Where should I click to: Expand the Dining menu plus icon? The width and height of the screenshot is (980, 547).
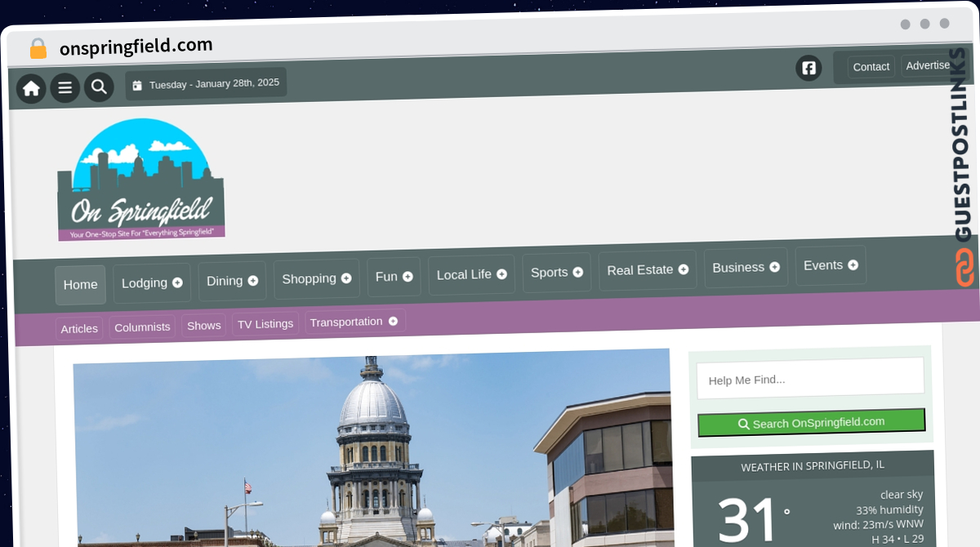[x=253, y=281]
